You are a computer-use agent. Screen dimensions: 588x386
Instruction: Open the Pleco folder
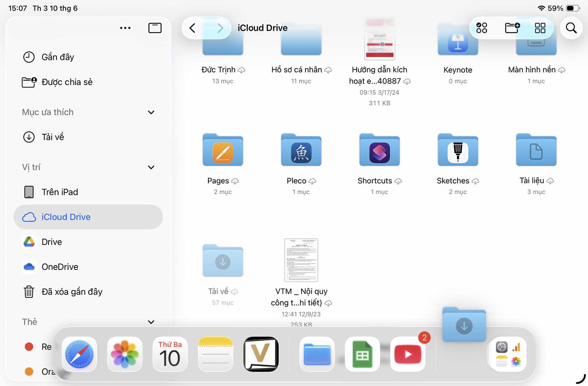[x=301, y=151]
